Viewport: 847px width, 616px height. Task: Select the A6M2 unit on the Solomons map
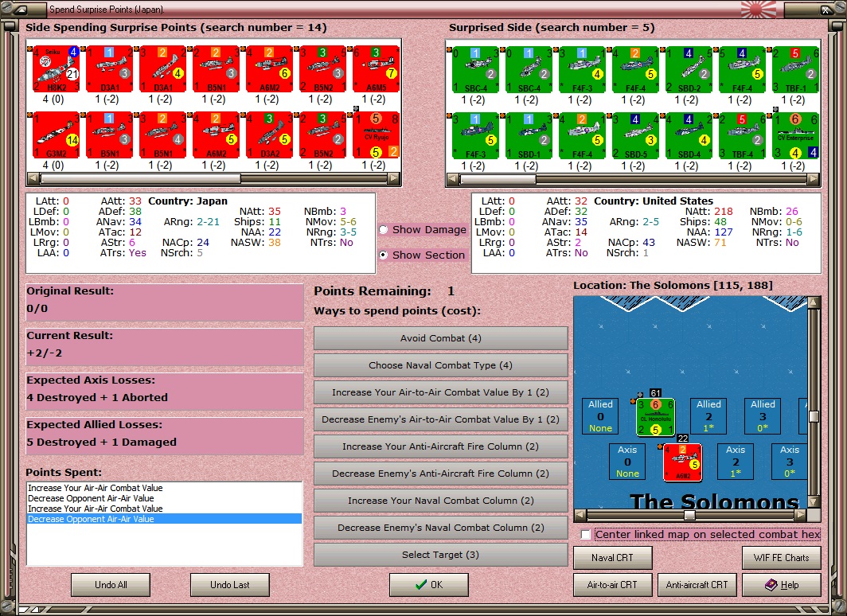click(683, 462)
